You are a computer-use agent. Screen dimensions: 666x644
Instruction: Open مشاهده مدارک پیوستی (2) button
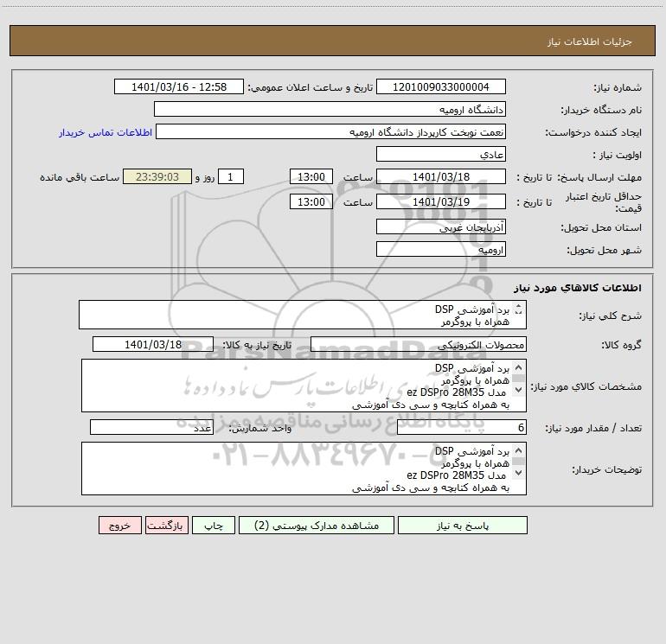[x=317, y=525]
